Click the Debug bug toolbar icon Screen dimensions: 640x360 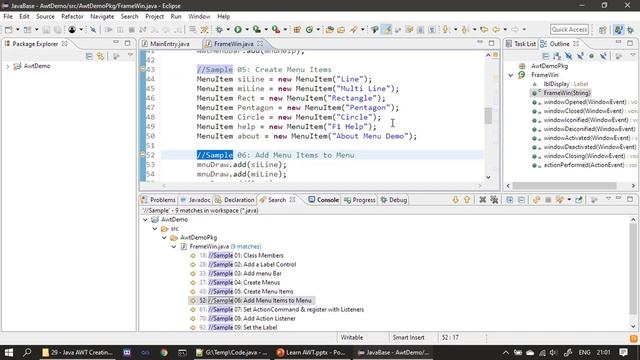point(220,29)
